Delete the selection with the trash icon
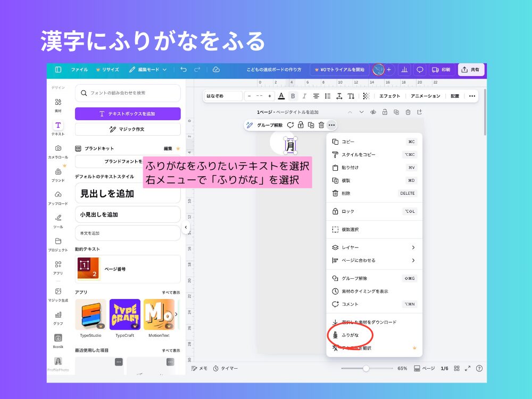This screenshot has width=532, height=399. click(321, 125)
